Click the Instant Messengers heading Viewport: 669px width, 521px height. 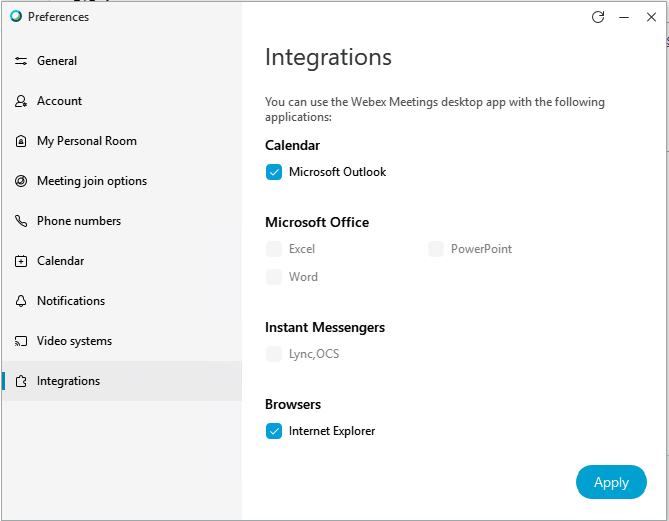(325, 328)
